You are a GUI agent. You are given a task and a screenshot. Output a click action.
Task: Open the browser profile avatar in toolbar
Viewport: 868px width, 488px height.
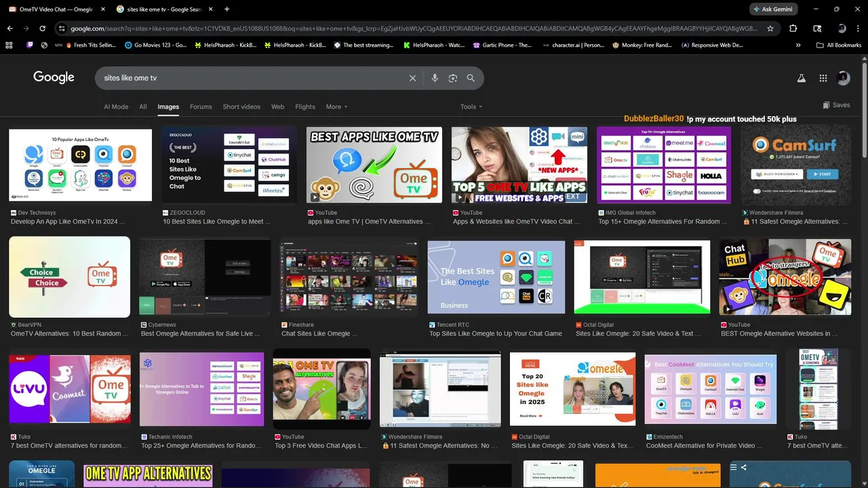pos(842,28)
